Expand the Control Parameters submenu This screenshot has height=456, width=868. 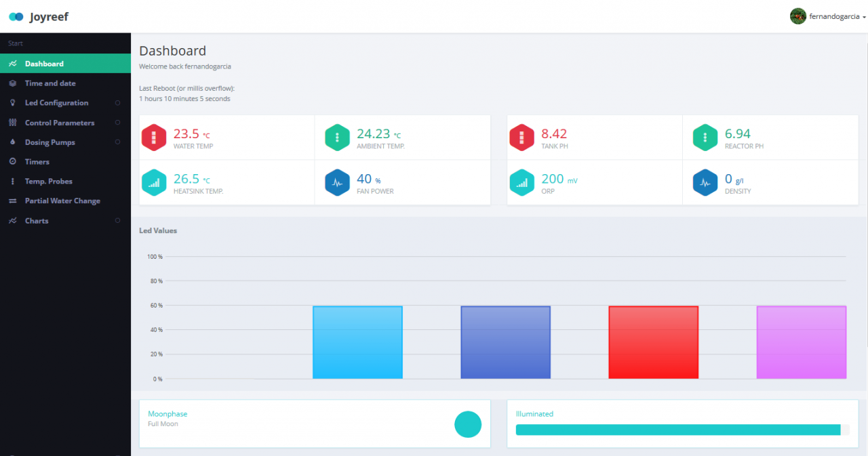pyautogui.click(x=60, y=123)
